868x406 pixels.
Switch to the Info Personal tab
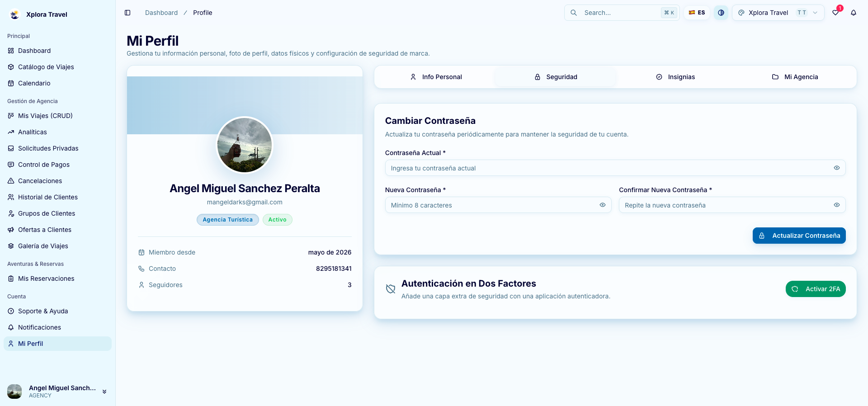click(x=436, y=77)
